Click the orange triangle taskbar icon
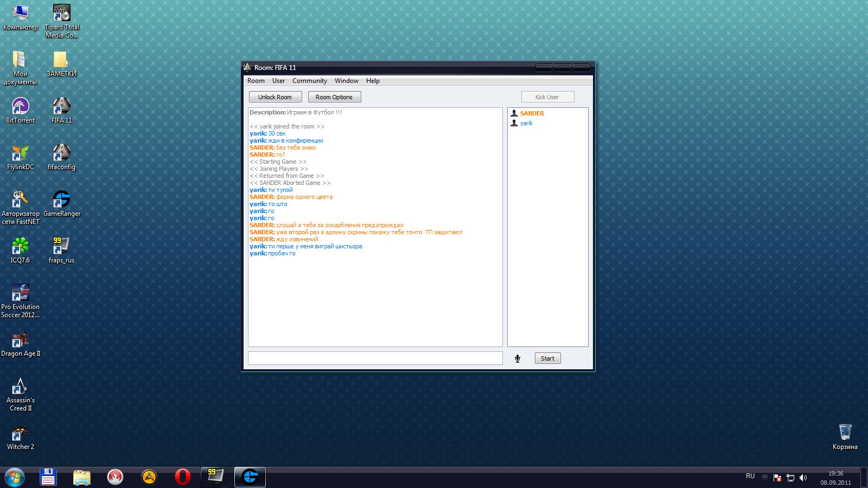The height and width of the screenshot is (488, 868). click(x=149, y=477)
